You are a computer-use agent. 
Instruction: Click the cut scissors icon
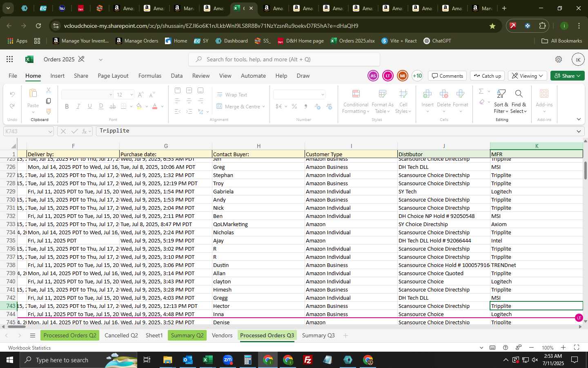49,90
